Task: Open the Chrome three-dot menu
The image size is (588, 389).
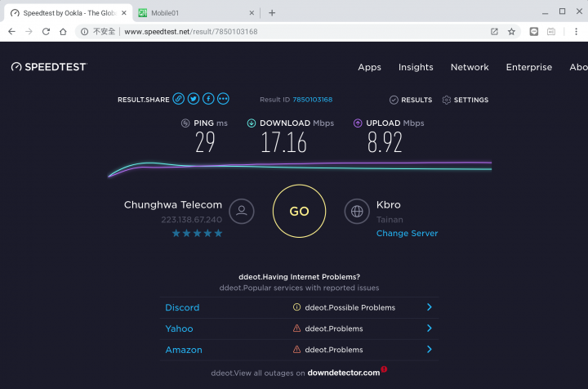Action: (576, 32)
